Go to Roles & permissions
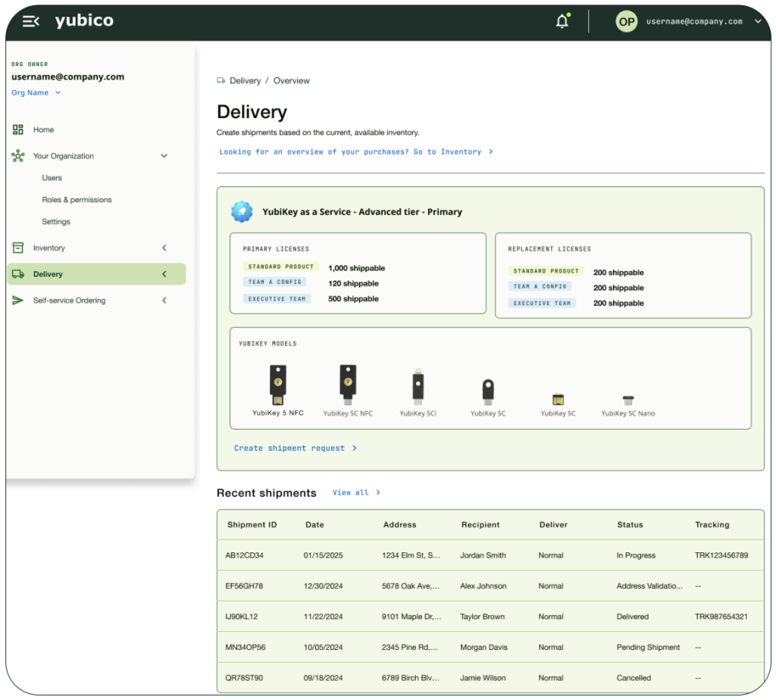This screenshot has height=700, width=776. (77, 200)
